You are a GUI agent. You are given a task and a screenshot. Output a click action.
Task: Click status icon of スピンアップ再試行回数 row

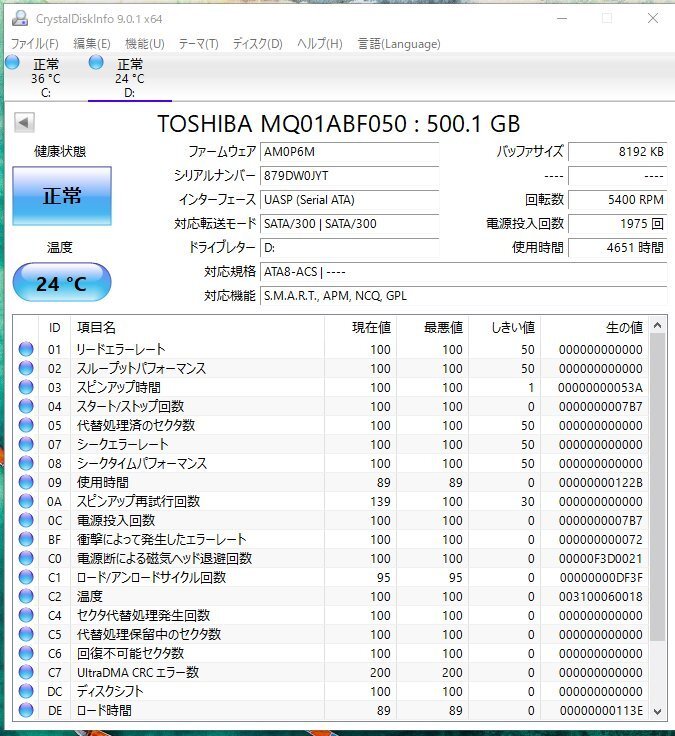click(26, 501)
